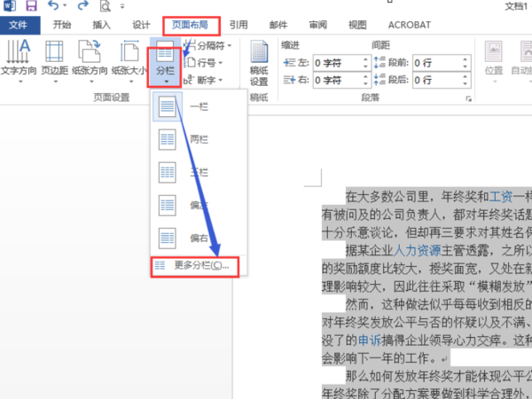Screen dimensions: 532x399
Task: Customize the quick access toolbar dropdown
Action: pyautogui.click(x=122, y=6)
